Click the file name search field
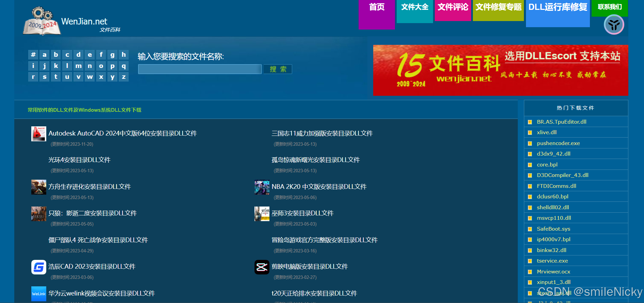 200,69
